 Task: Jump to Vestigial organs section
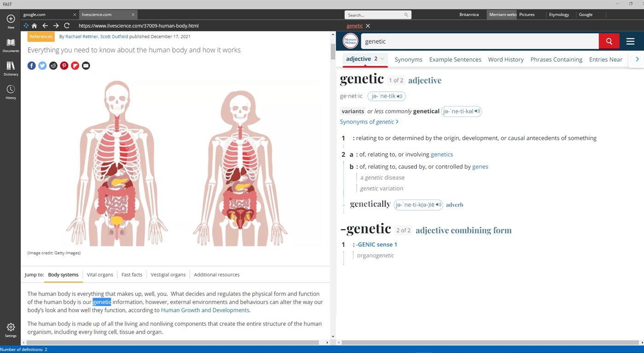click(x=168, y=275)
